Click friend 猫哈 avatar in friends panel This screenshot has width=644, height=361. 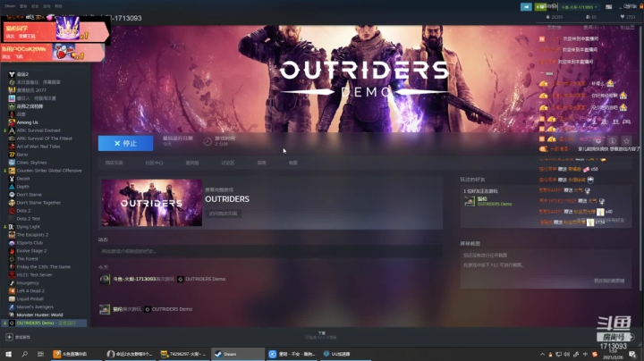(x=470, y=201)
